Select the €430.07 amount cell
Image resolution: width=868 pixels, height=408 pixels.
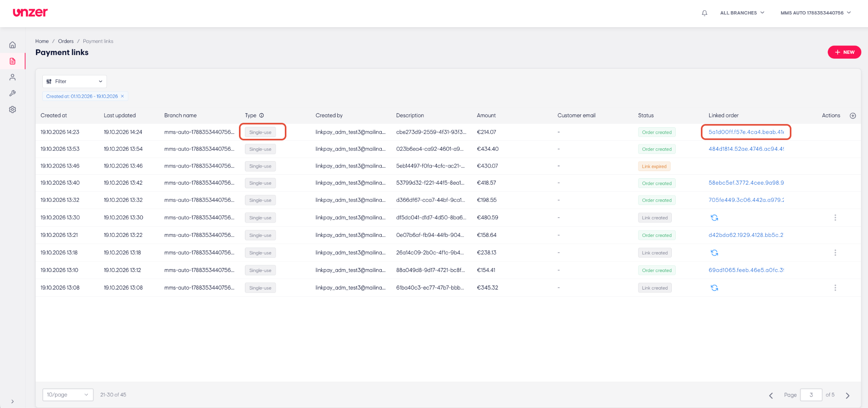(487, 166)
